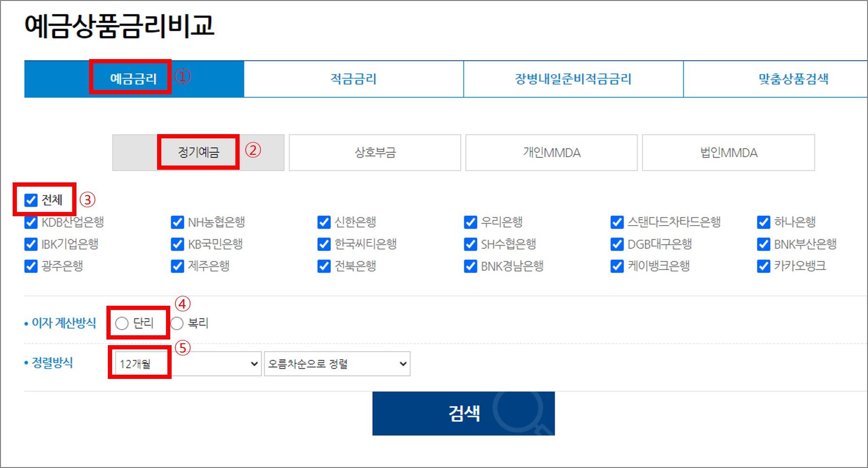Toggle the 카카오뱅크 checkbox

[763, 266]
